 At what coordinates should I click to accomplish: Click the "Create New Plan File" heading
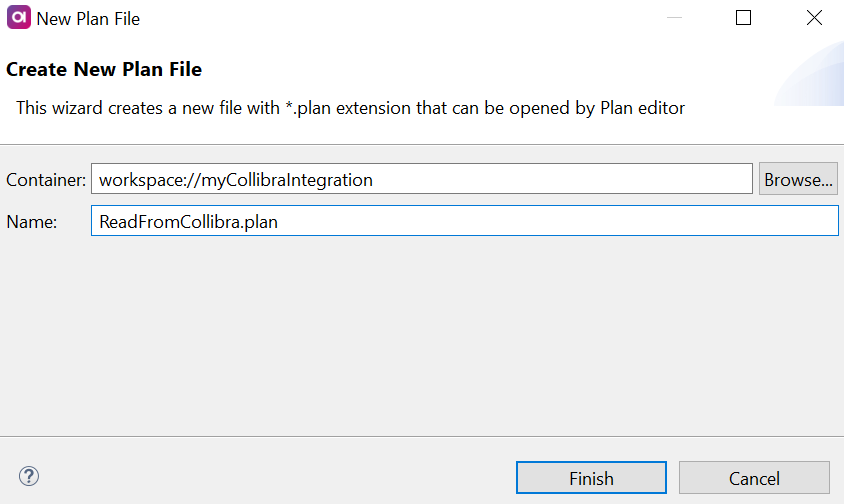104,70
